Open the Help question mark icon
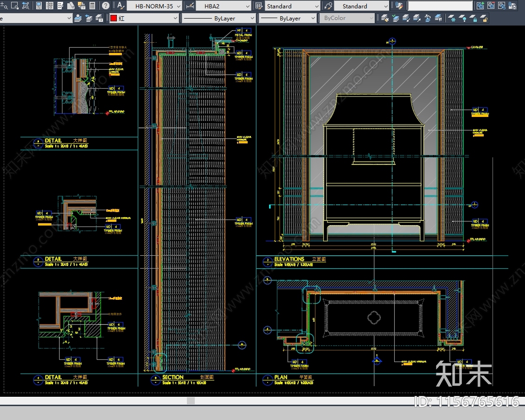The height and width of the screenshot is (420, 525). point(106,6)
